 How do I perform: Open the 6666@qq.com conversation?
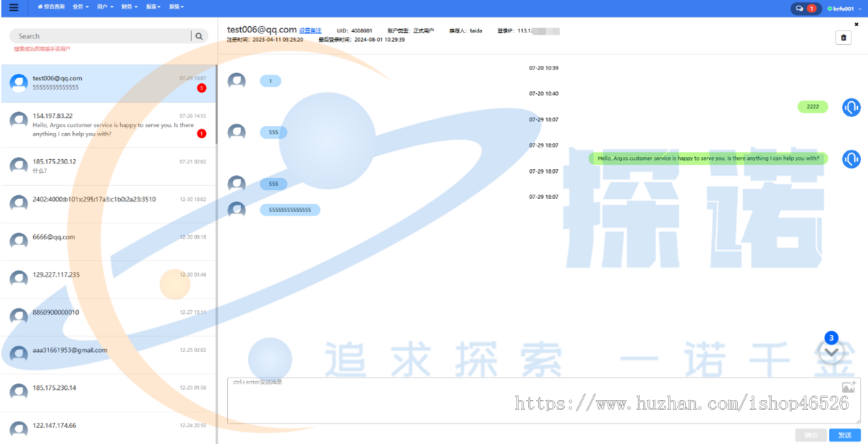click(x=108, y=242)
